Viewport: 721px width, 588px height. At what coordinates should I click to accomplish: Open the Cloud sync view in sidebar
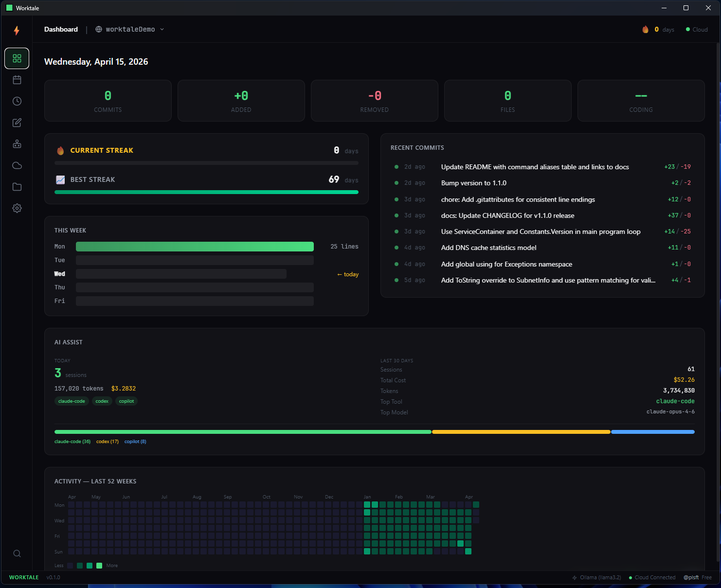click(x=17, y=165)
